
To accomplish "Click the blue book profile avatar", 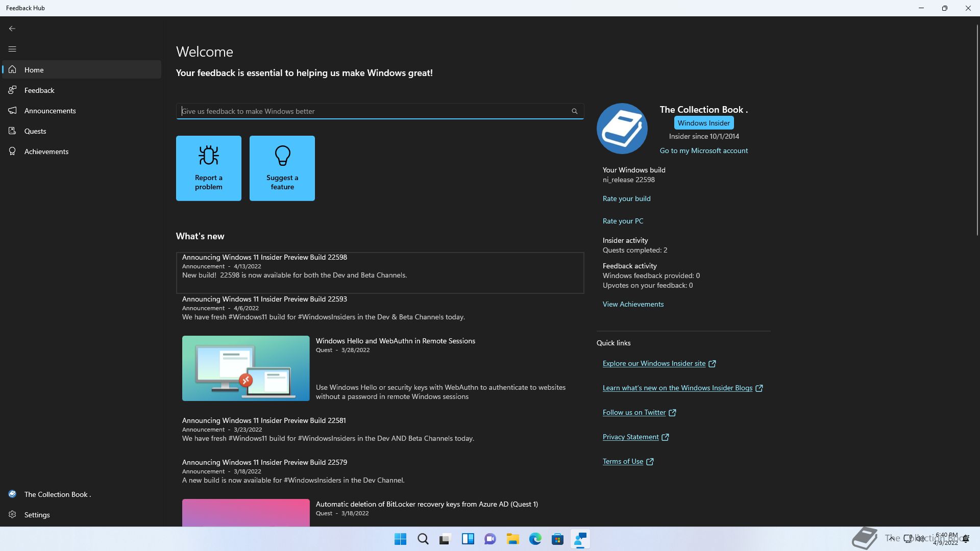I will click(x=622, y=129).
